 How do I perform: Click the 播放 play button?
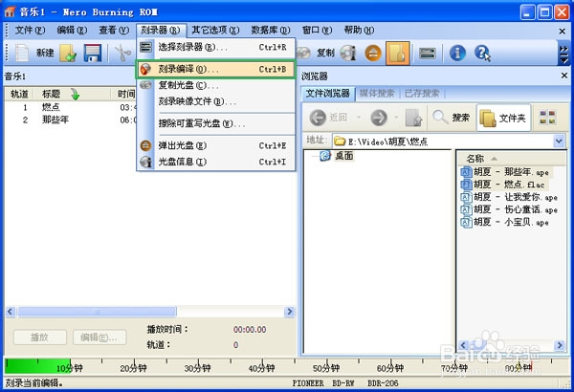[x=40, y=338]
